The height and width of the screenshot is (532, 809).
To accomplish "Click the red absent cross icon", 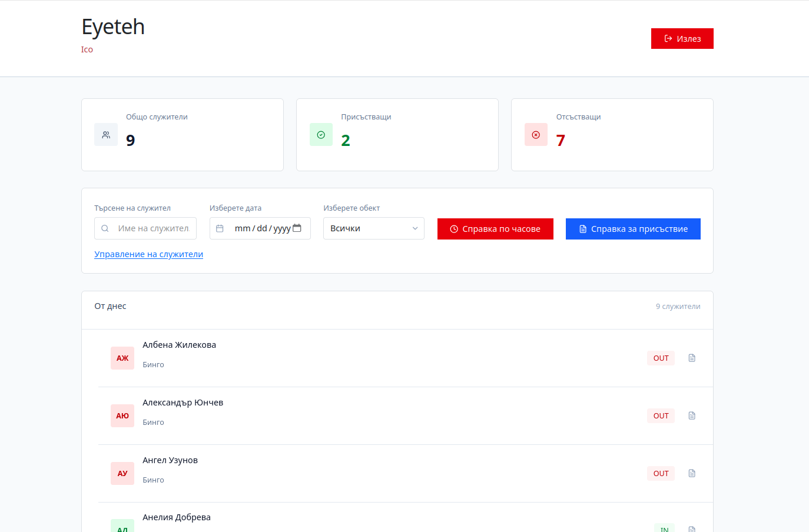I will (x=536, y=135).
